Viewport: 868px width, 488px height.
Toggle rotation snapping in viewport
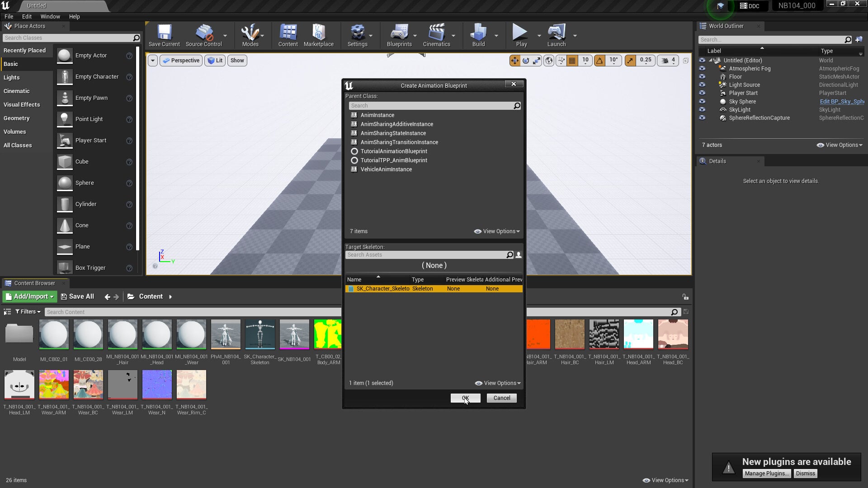(x=600, y=61)
